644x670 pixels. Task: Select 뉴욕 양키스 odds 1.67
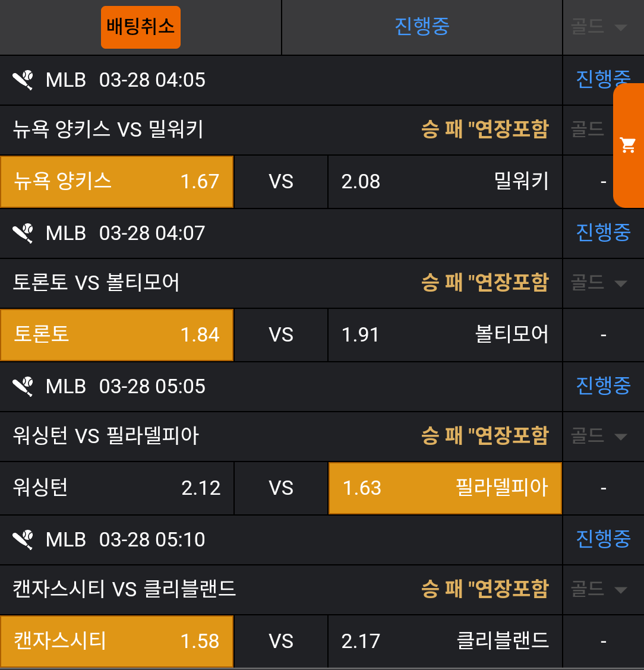(x=116, y=182)
